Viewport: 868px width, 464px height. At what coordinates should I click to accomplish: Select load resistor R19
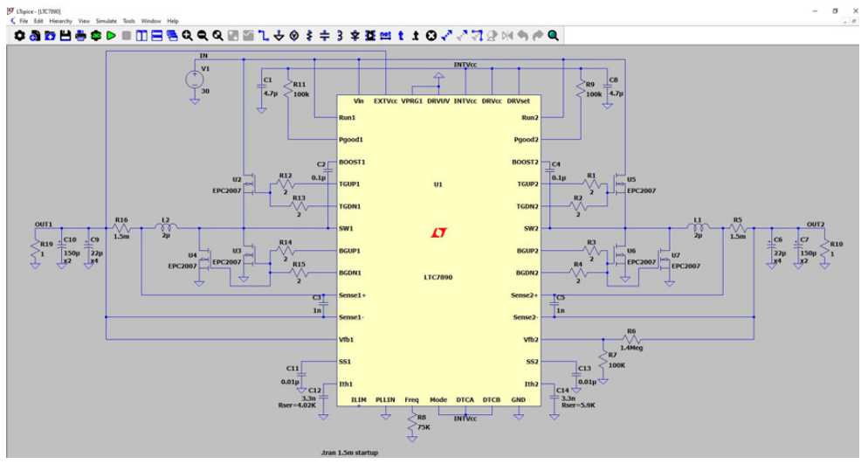(x=35, y=249)
